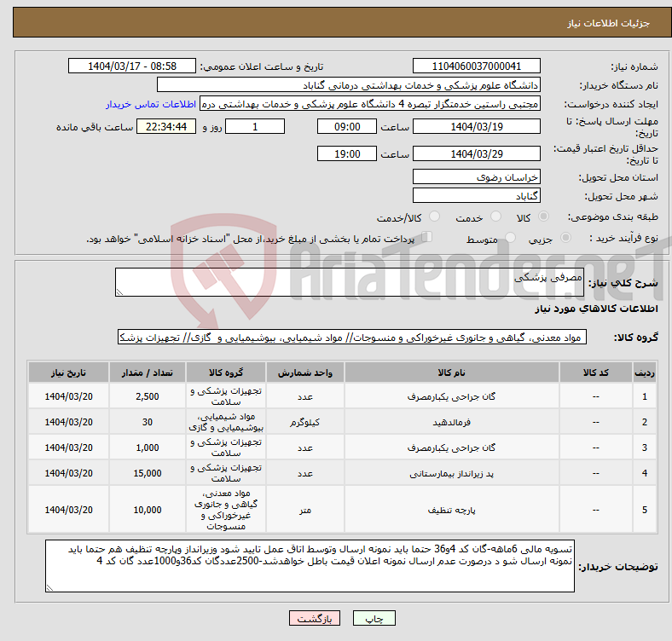The width and height of the screenshot is (672, 641).
Task: Click the buyer organization name field
Action: click(349, 85)
